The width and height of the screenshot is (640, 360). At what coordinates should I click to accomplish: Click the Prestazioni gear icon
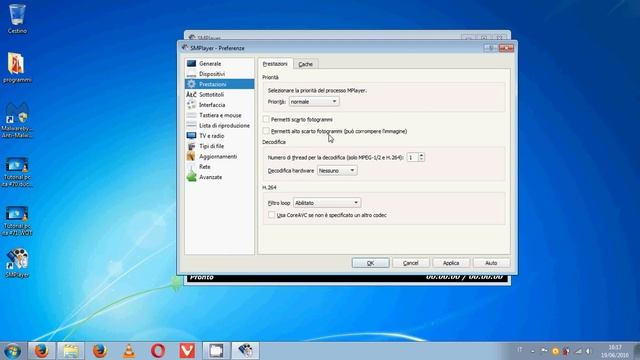point(191,84)
